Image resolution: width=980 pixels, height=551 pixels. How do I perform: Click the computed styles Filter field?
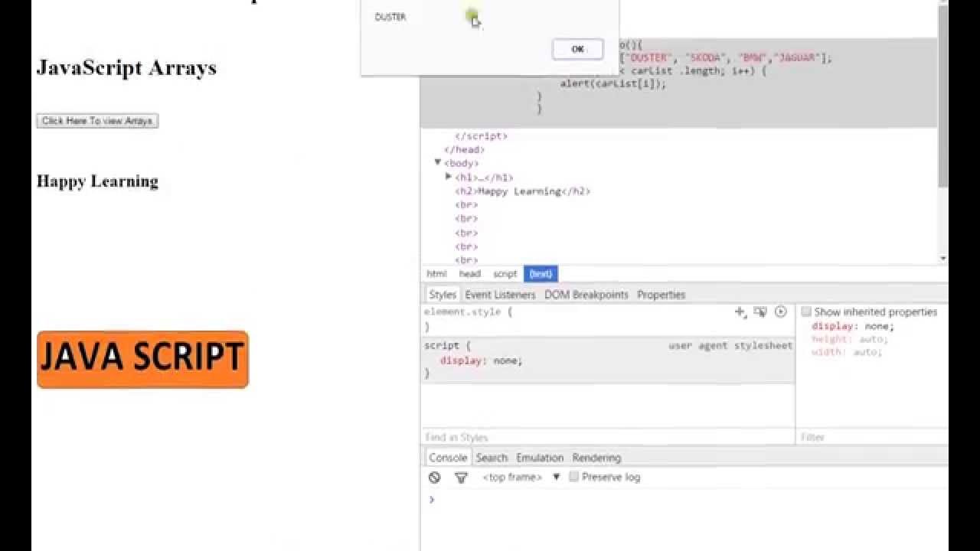click(872, 437)
